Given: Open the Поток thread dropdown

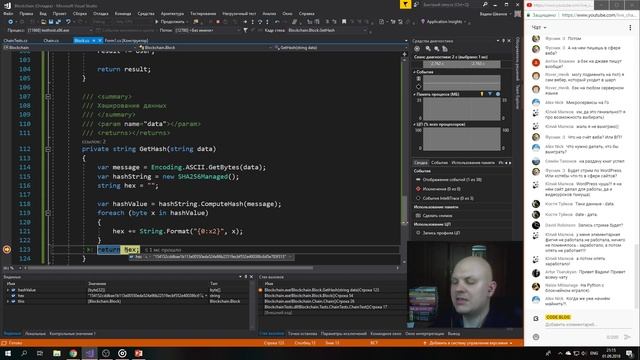Looking at the screenshot, I should [x=207, y=30].
